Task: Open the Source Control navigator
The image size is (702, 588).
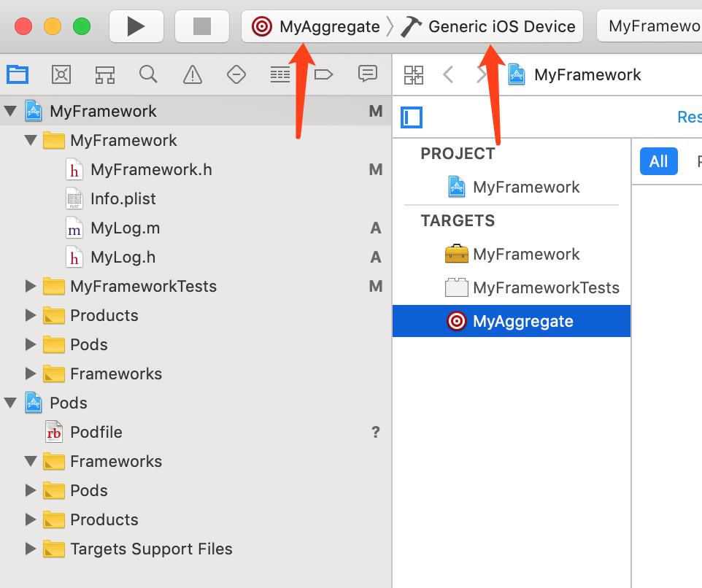Action: click(x=61, y=74)
